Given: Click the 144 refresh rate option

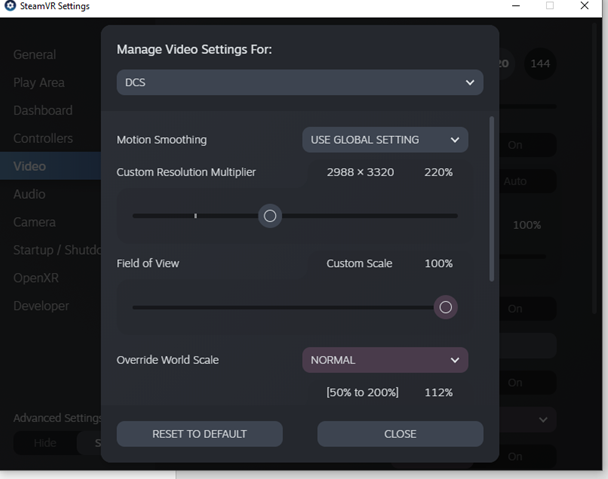Looking at the screenshot, I should click(x=540, y=64).
